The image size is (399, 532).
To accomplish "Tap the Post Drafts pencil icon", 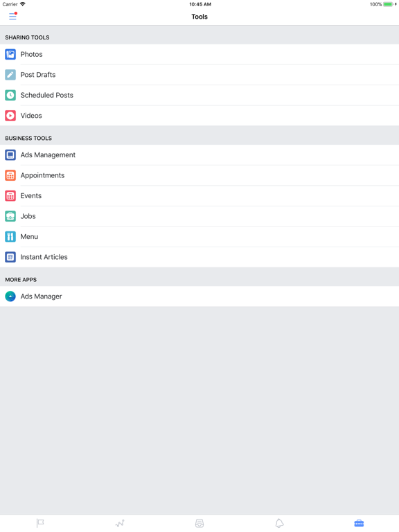I will tap(10, 75).
